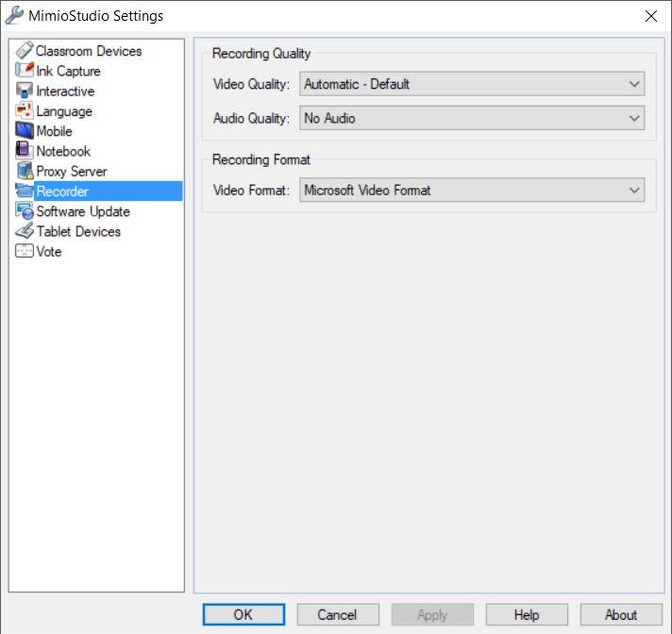Click the Recording Quality group title
Screen dimensions: 672x634
261,54
